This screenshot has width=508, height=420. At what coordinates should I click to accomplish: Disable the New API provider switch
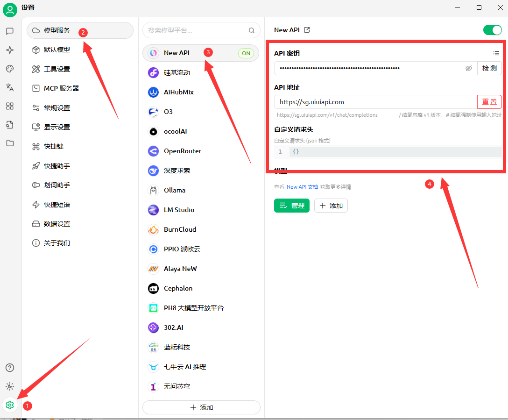492,30
